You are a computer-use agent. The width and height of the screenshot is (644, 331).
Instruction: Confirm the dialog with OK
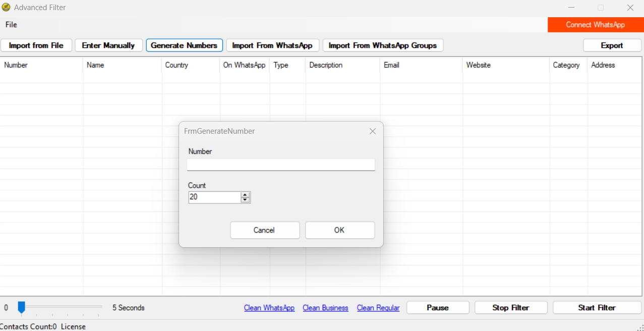pos(339,230)
